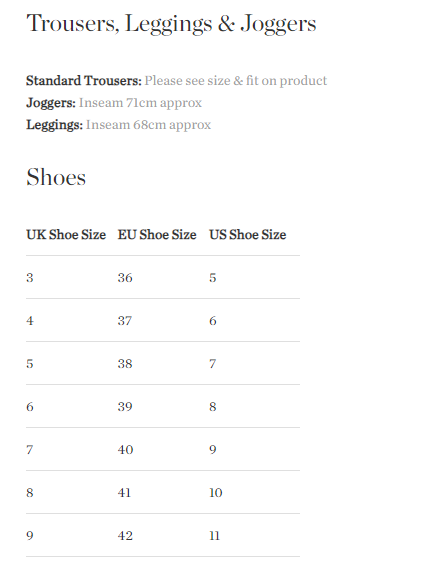Click US shoe size 5 cell
The width and height of the screenshot is (431, 570).
[x=213, y=278]
